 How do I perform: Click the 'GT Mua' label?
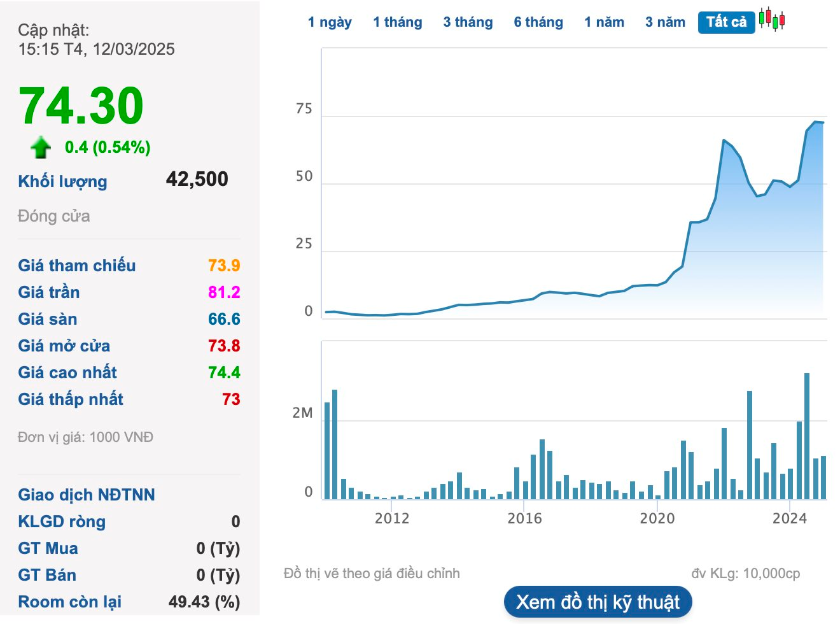click(x=48, y=548)
